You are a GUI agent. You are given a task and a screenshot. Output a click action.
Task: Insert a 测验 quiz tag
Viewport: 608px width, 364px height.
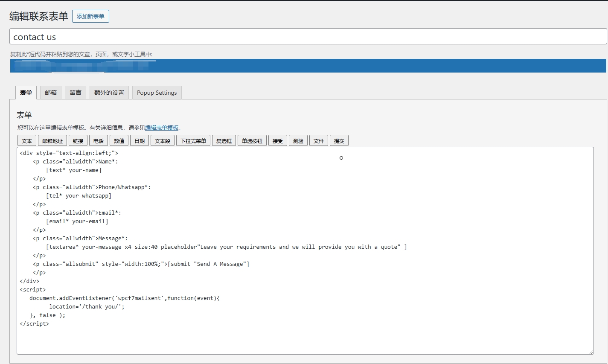pos(298,141)
